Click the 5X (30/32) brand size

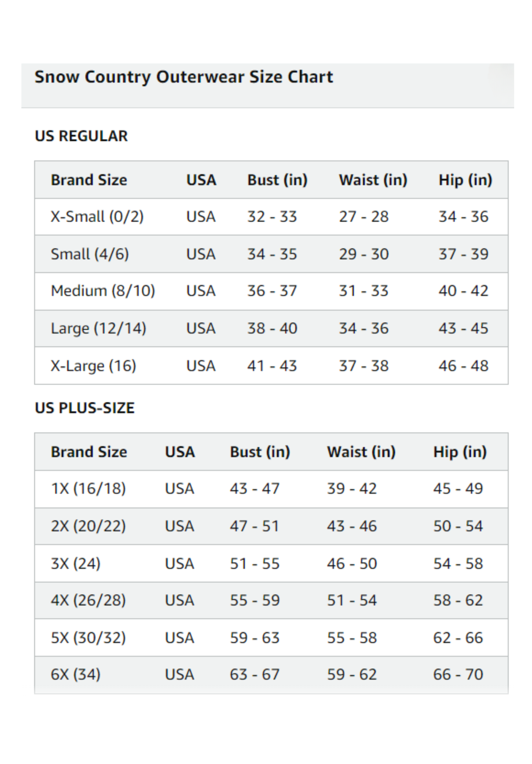88,638
